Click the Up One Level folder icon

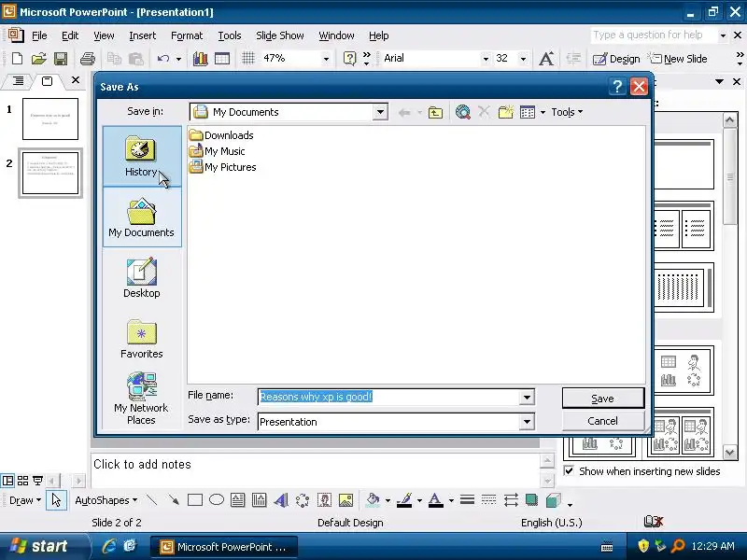click(435, 112)
